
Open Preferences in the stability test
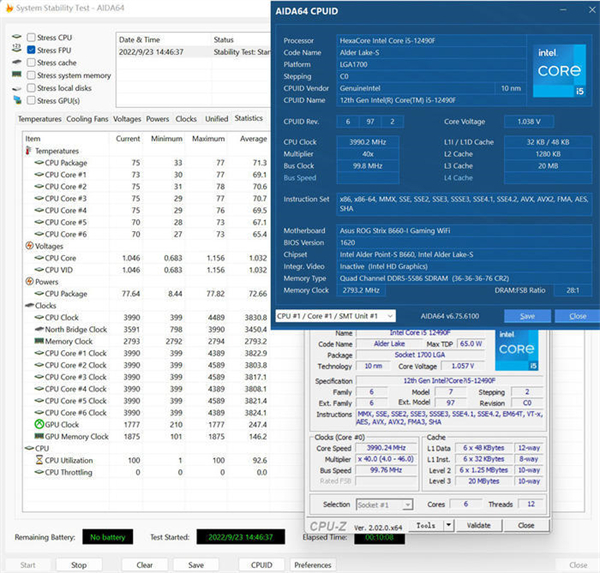pyautogui.click(x=313, y=565)
